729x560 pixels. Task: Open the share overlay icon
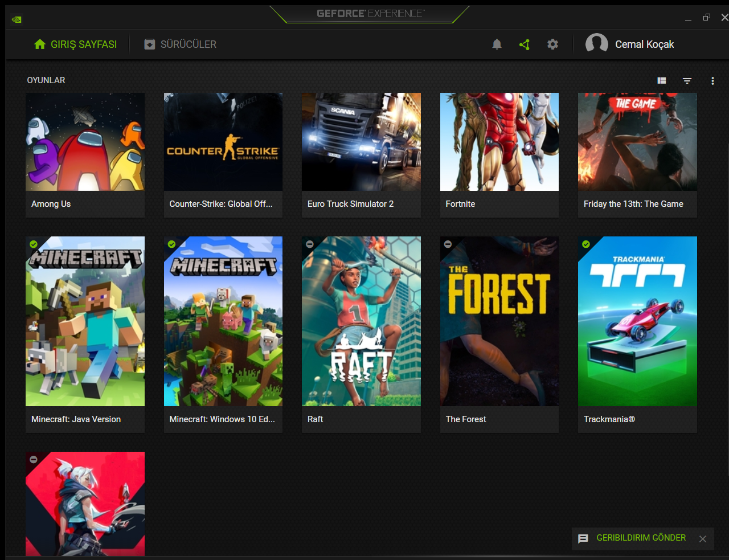pyautogui.click(x=525, y=44)
